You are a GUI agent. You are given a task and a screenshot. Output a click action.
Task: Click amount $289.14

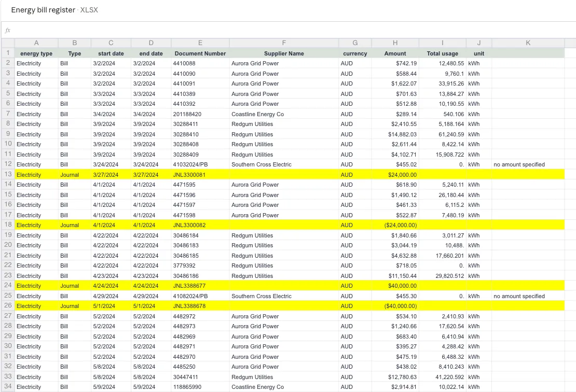395,114
